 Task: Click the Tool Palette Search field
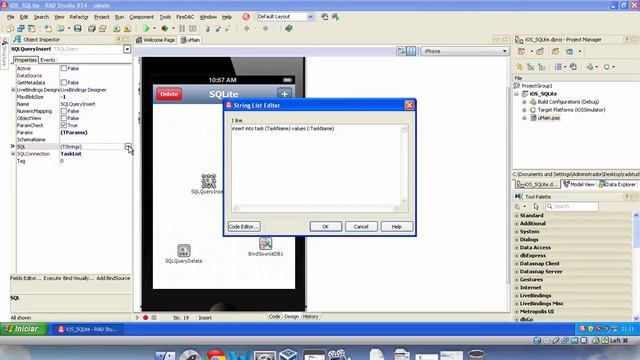[572, 207]
